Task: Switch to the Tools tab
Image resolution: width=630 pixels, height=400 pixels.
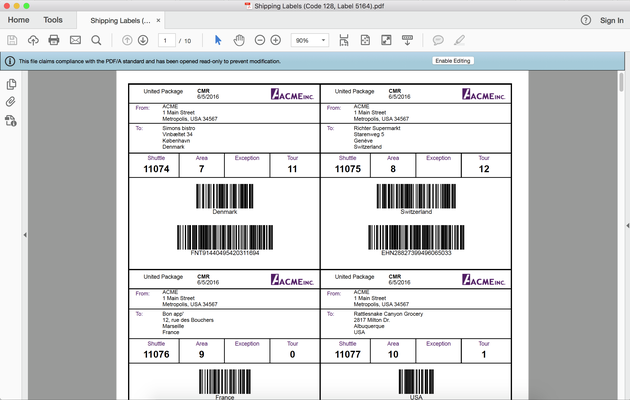Action: pos(53,20)
